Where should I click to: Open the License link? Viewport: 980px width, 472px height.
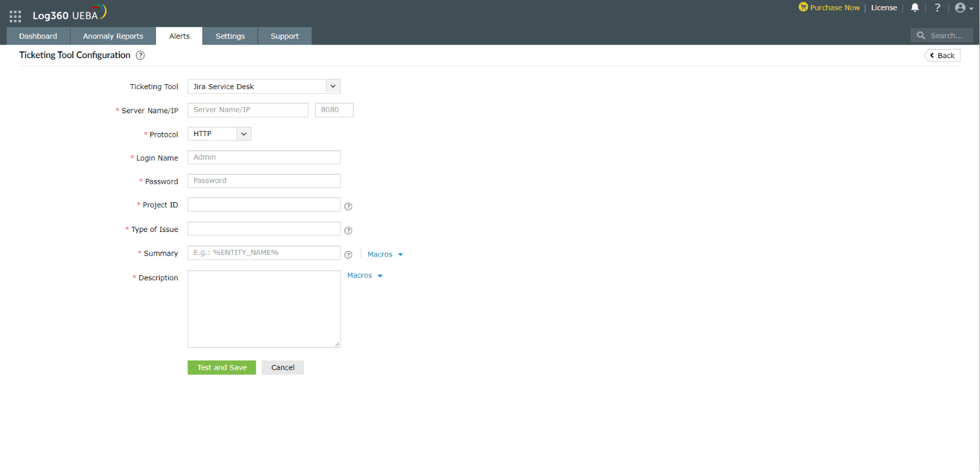click(x=884, y=7)
